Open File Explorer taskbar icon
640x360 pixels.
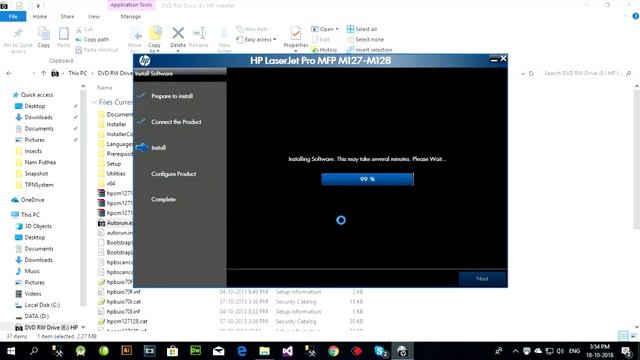click(x=264, y=351)
